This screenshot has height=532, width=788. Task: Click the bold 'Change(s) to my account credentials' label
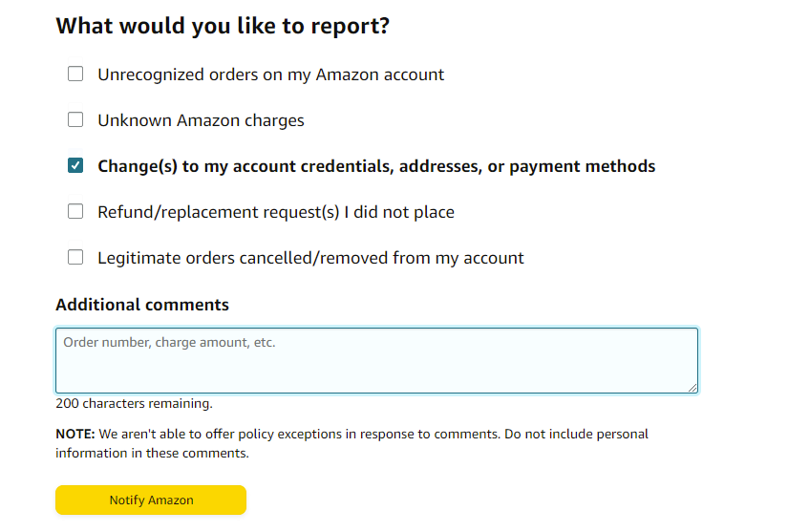[376, 166]
